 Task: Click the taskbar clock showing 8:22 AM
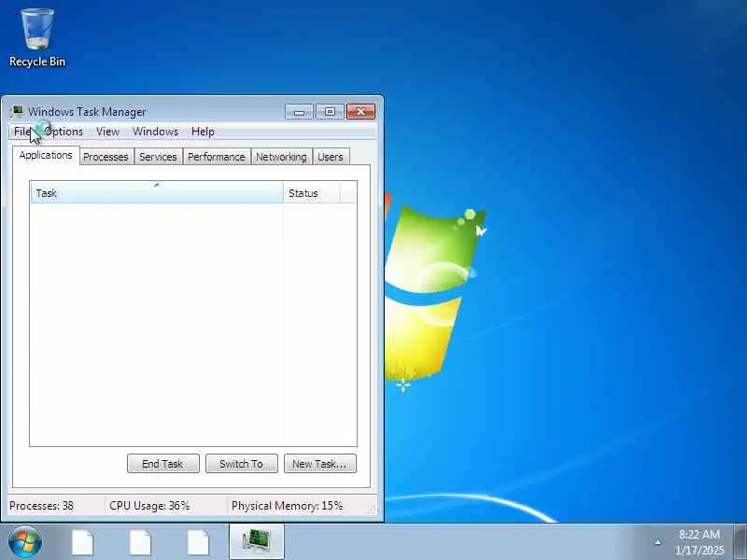click(699, 542)
